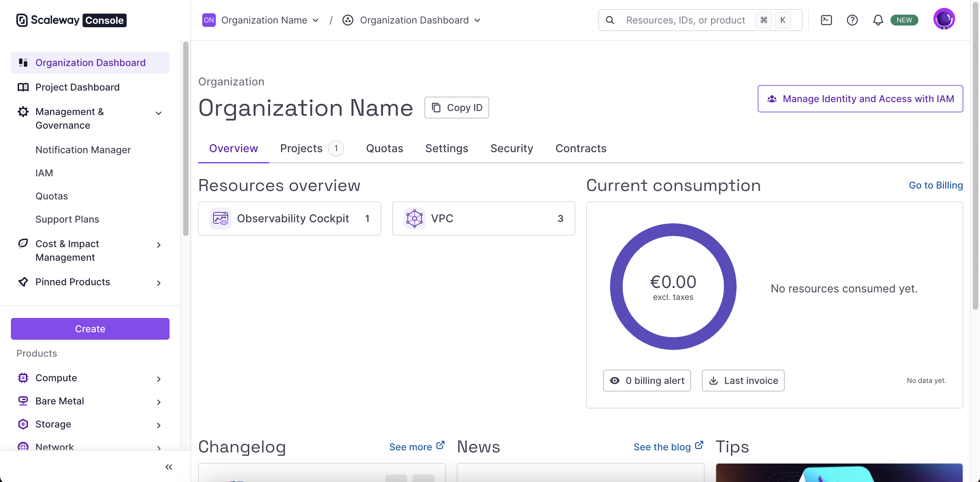980x482 pixels.
Task: Click the Pinned Products pin icon
Action: tap(23, 282)
